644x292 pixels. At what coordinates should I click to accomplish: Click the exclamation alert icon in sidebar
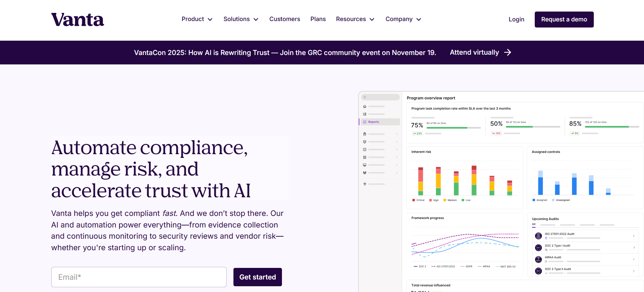365,149
